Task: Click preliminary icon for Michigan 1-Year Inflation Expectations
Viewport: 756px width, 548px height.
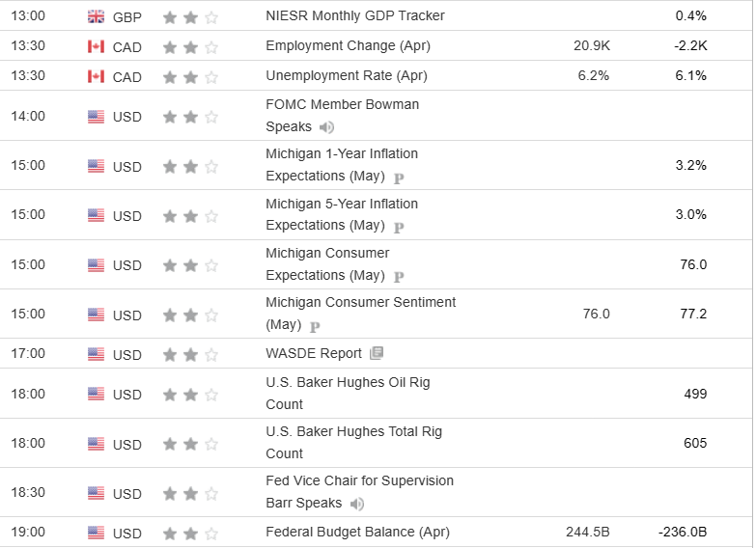Action: point(399,178)
